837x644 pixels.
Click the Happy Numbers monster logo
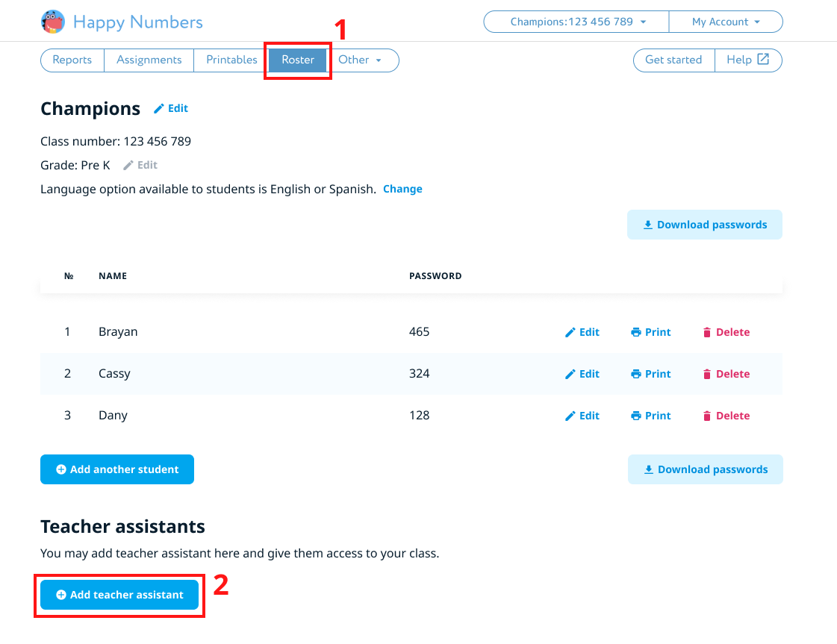pos(53,22)
